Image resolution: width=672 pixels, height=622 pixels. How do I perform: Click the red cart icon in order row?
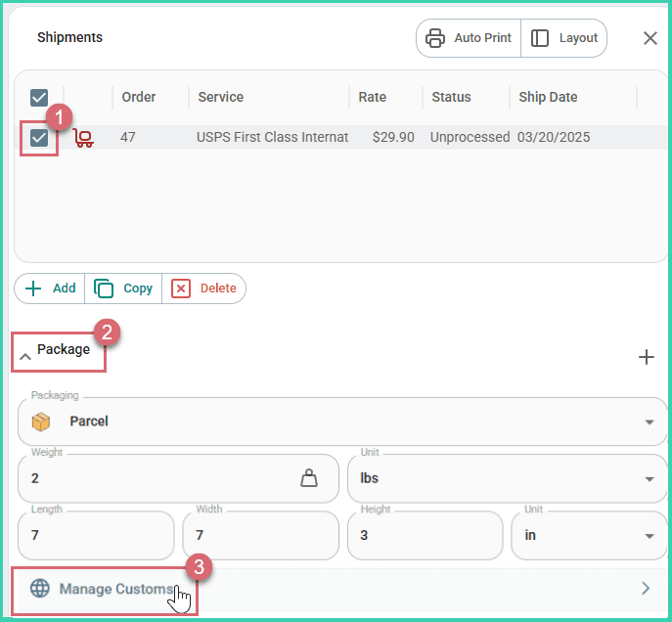pyautogui.click(x=84, y=138)
